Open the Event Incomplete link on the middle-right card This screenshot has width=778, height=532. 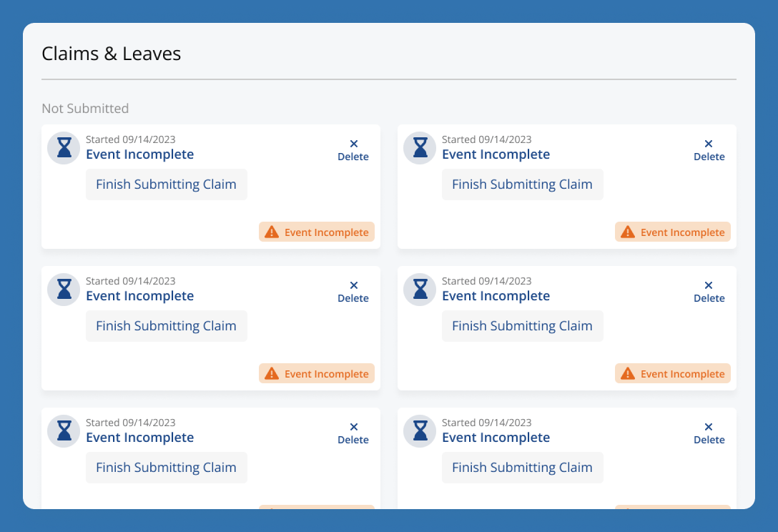[x=496, y=295]
